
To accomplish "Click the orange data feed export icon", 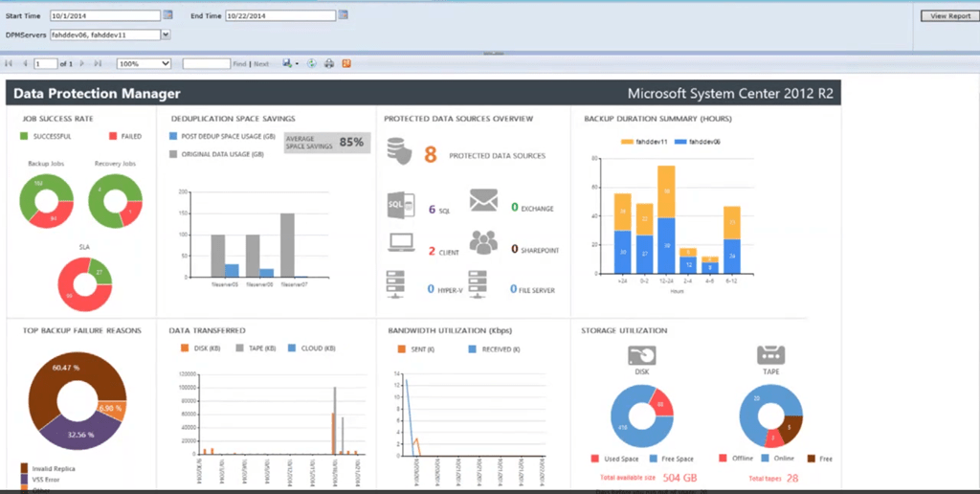I will click(x=346, y=64).
